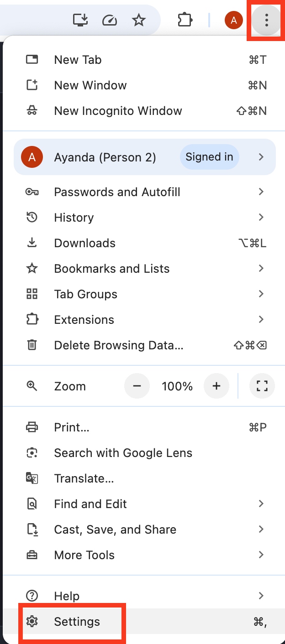Expand Bookmarks and Lists submenu
This screenshot has height=644, width=285.
[111, 269]
